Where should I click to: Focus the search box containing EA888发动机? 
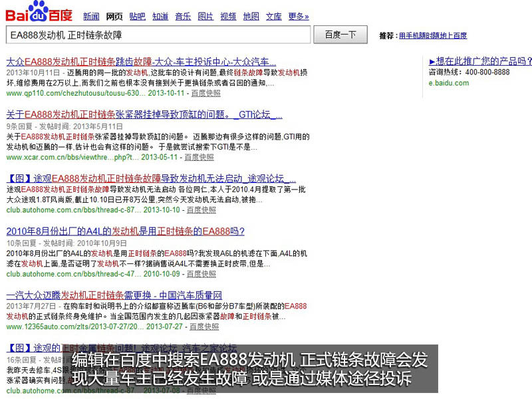click(x=158, y=35)
